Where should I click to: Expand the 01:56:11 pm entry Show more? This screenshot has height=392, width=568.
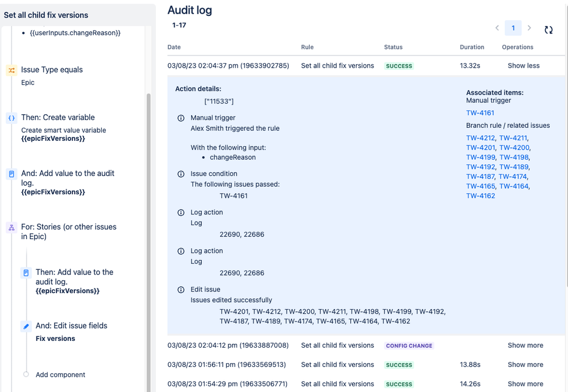click(x=525, y=365)
